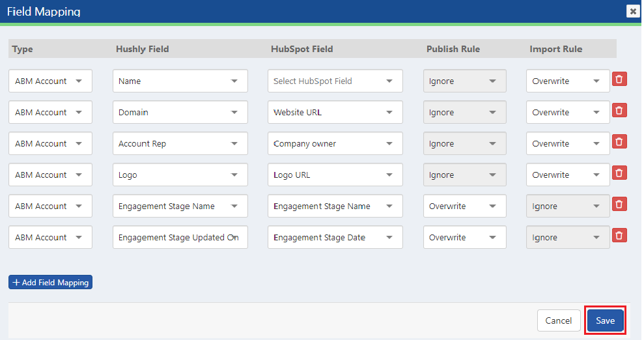The image size is (644, 340).
Task: Remove the Engagement Stage Name mapping row
Action: 619,204
